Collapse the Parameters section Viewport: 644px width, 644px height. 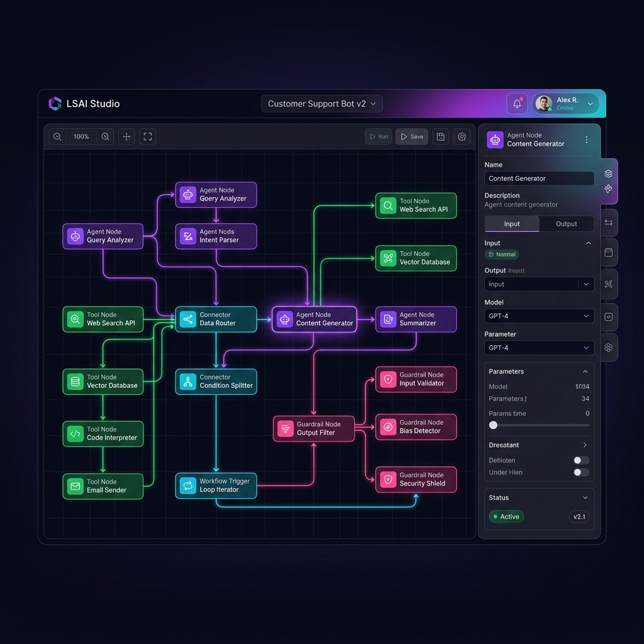pos(585,372)
